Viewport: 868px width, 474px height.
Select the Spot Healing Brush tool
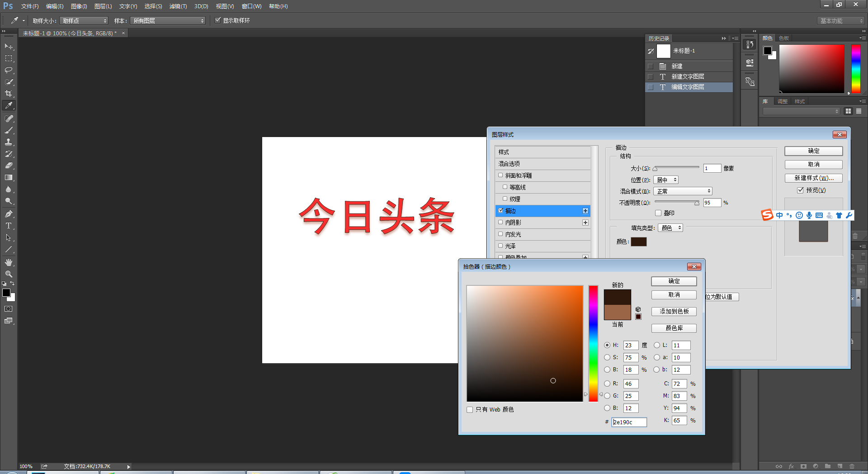point(9,118)
